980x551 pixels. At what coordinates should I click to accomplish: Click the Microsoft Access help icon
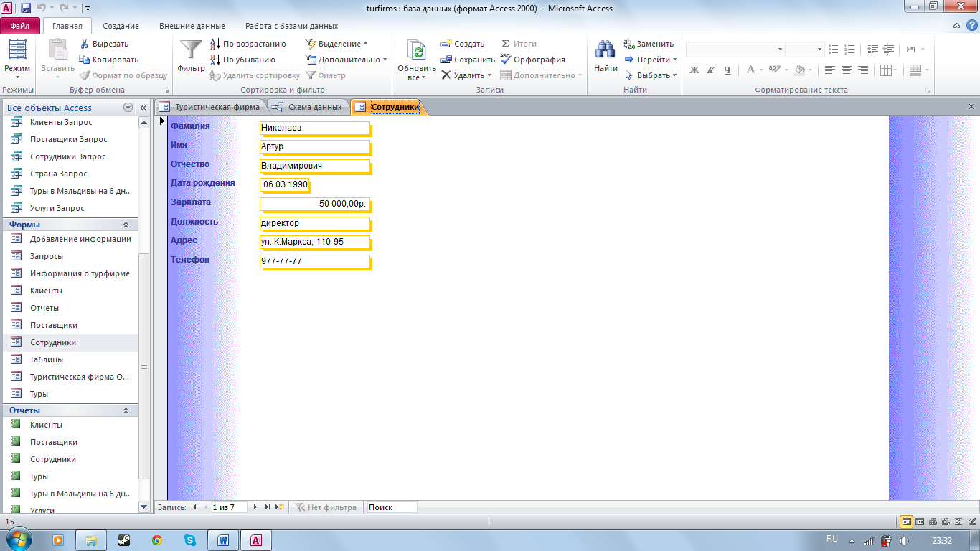[x=971, y=25]
